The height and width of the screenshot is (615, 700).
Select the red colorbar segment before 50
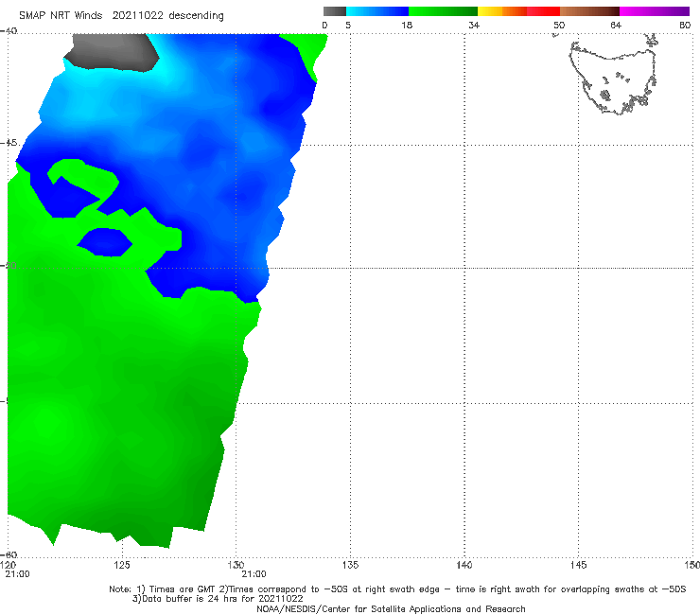(543, 11)
